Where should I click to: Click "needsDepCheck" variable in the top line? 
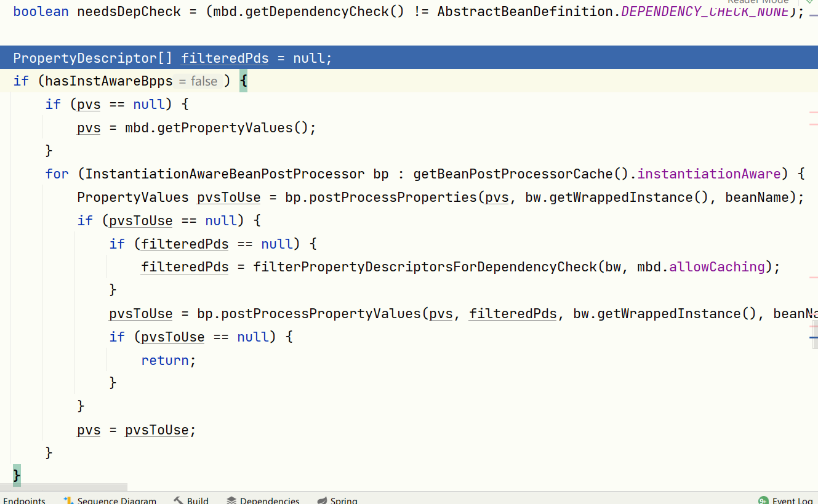tap(129, 12)
